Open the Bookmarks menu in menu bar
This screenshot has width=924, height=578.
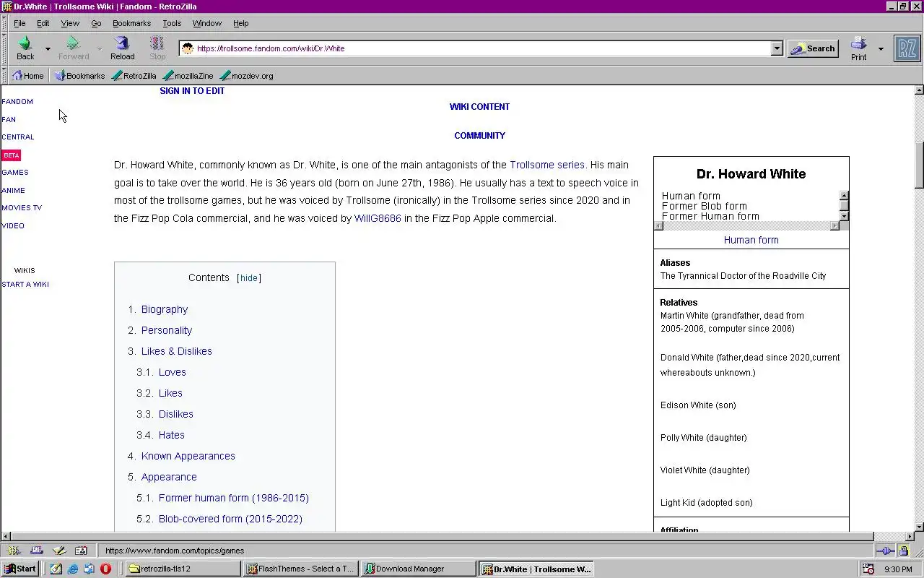point(131,23)
